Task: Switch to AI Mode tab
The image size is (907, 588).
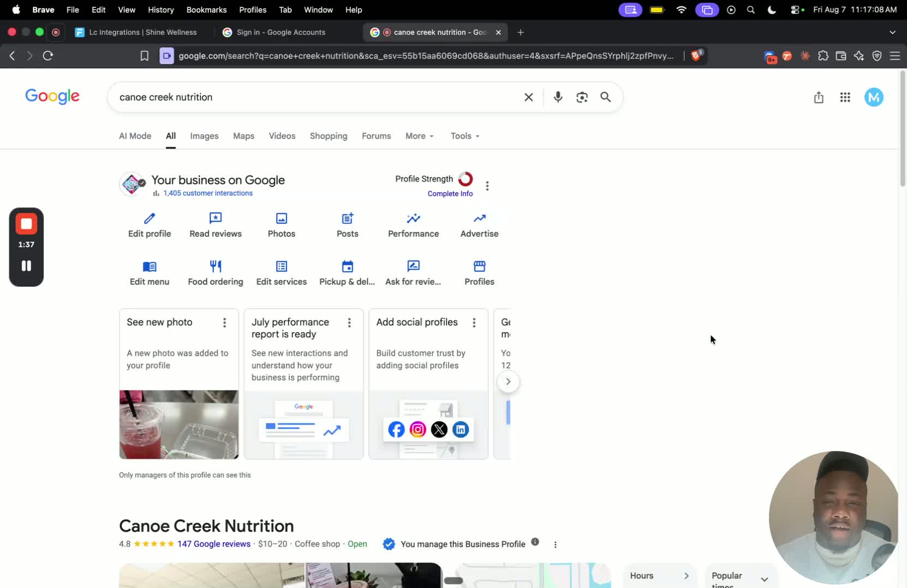Action: click(135, 136)
